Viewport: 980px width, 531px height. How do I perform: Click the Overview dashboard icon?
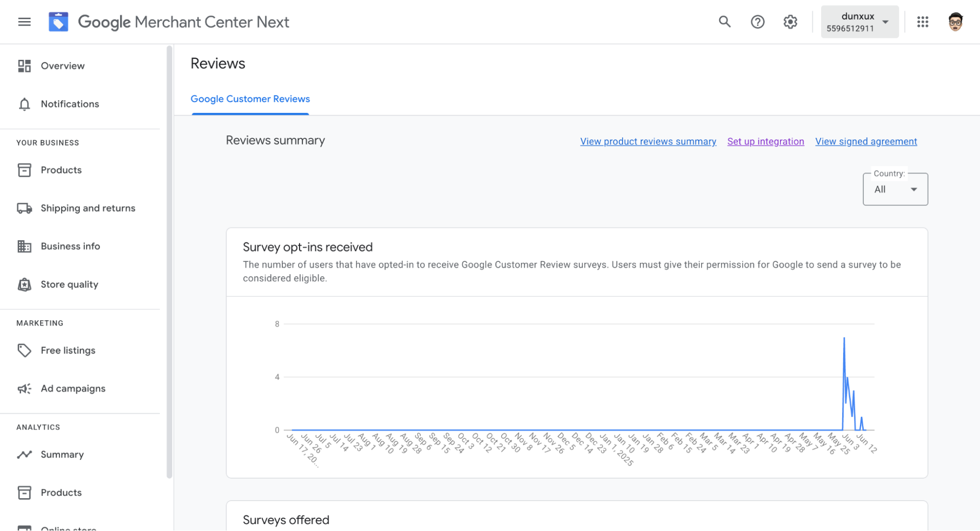[25, 66]
